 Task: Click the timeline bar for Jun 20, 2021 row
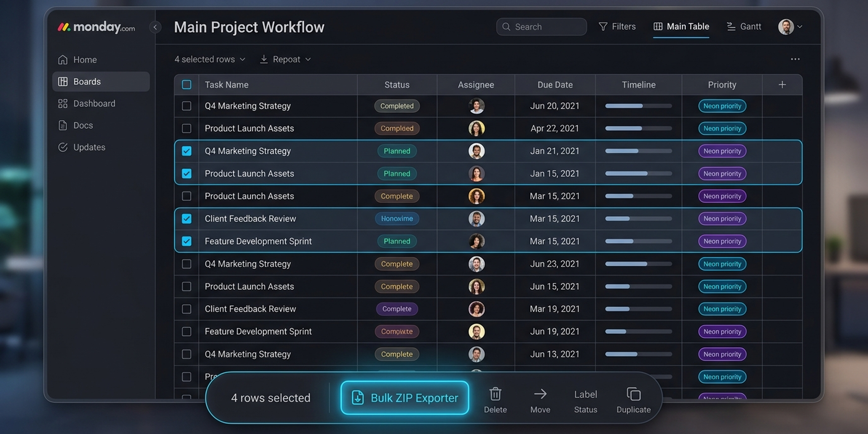point(638,106)
